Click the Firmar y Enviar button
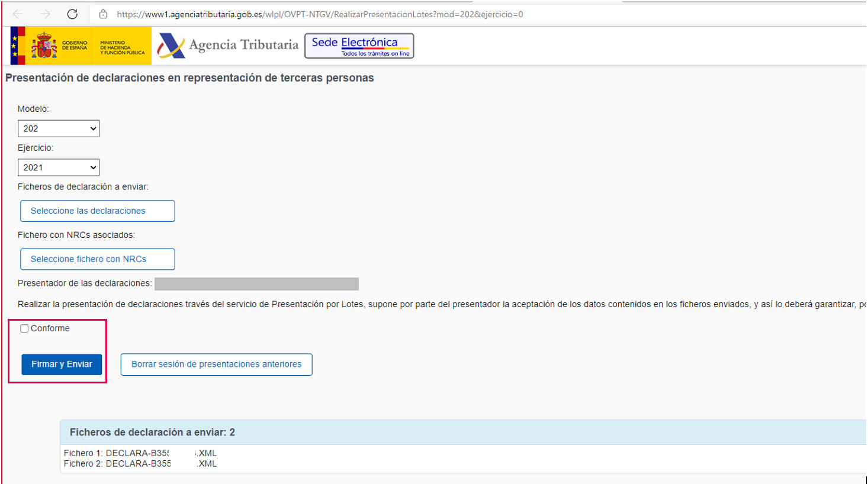Image resolution: width=868 pixels, height=484 pixels. (x=62, y=364)
